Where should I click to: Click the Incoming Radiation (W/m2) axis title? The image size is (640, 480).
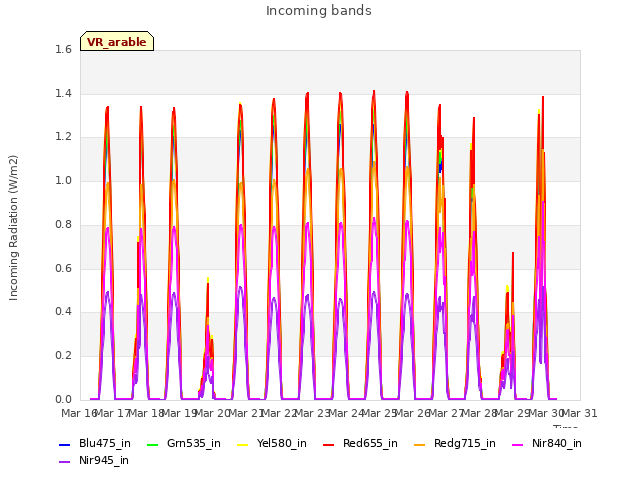pyautogui.click(x=13, y=228)
